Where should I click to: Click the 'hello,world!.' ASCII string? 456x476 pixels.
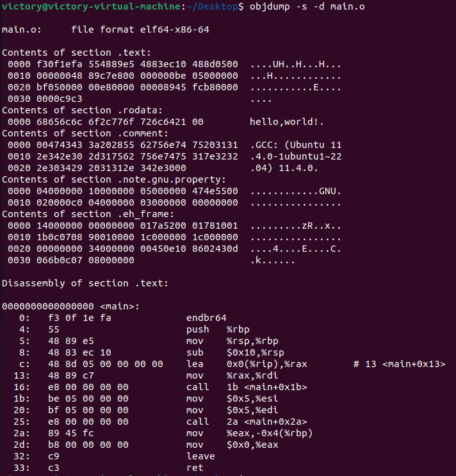(287, 122)
